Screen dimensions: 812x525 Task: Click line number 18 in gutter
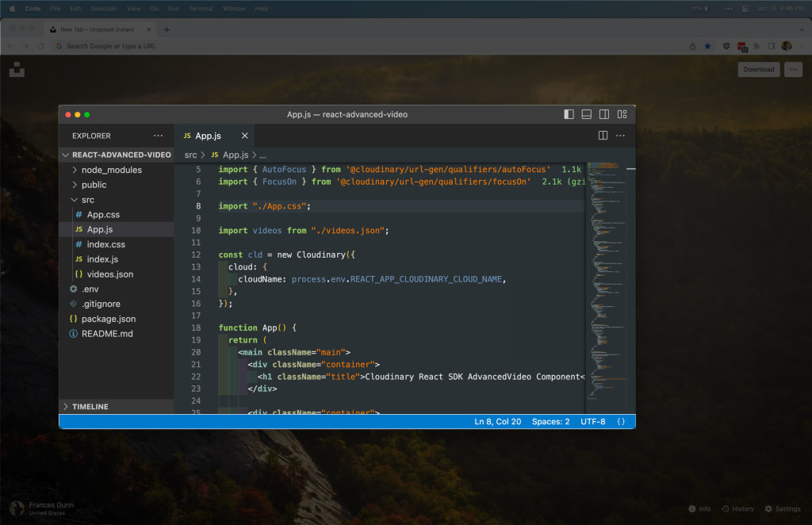point(196,328)
